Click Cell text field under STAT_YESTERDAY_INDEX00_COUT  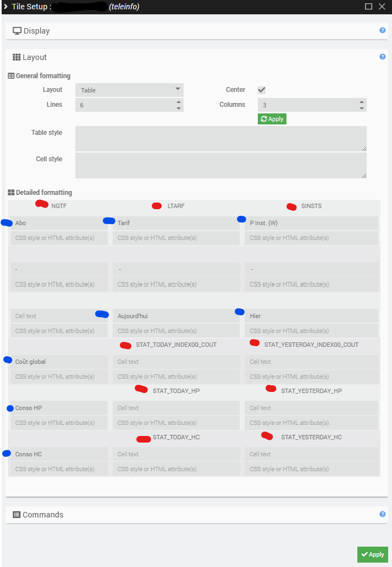tap(311, 362)
